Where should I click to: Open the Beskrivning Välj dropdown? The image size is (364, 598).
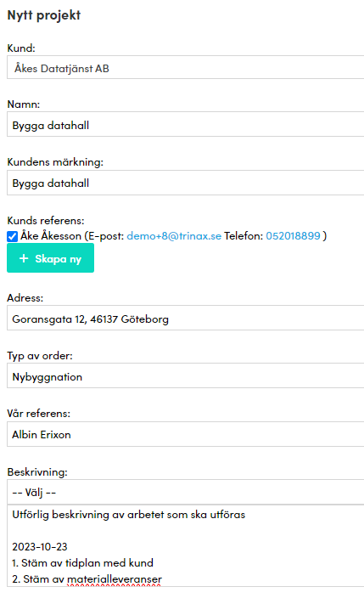pyautogui.click(x=186, y=492)
